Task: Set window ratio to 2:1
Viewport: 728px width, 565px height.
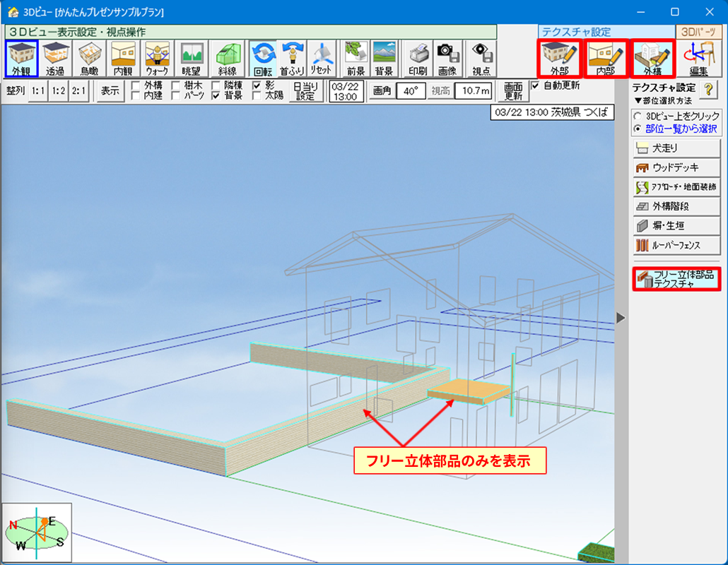Action: click(x=78, y=91)
